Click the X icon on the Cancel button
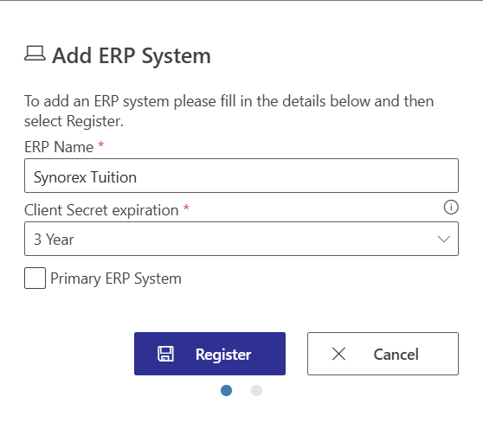 (338, 354)
